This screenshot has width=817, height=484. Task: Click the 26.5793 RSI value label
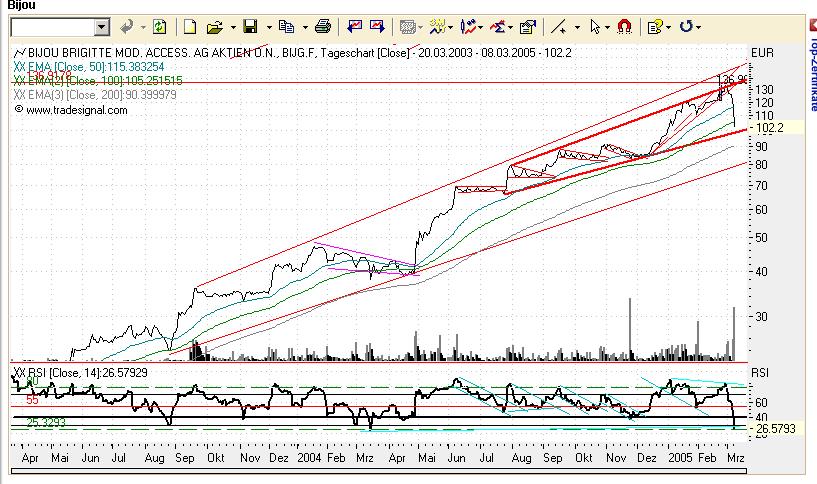coord(776,428)
